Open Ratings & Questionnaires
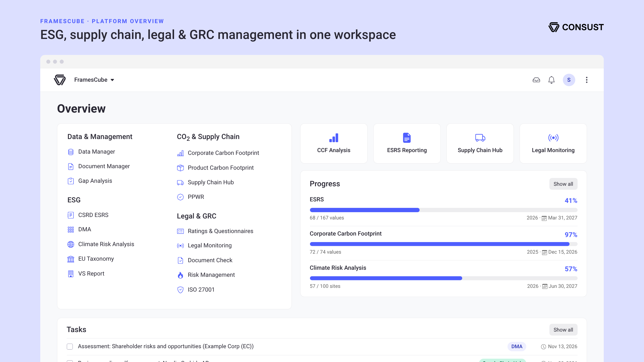644x362 pixels. (x=220, y=231)
